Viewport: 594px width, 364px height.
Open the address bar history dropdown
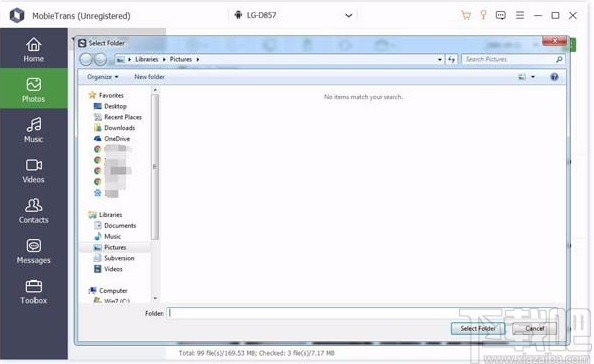tap(439, 59)
